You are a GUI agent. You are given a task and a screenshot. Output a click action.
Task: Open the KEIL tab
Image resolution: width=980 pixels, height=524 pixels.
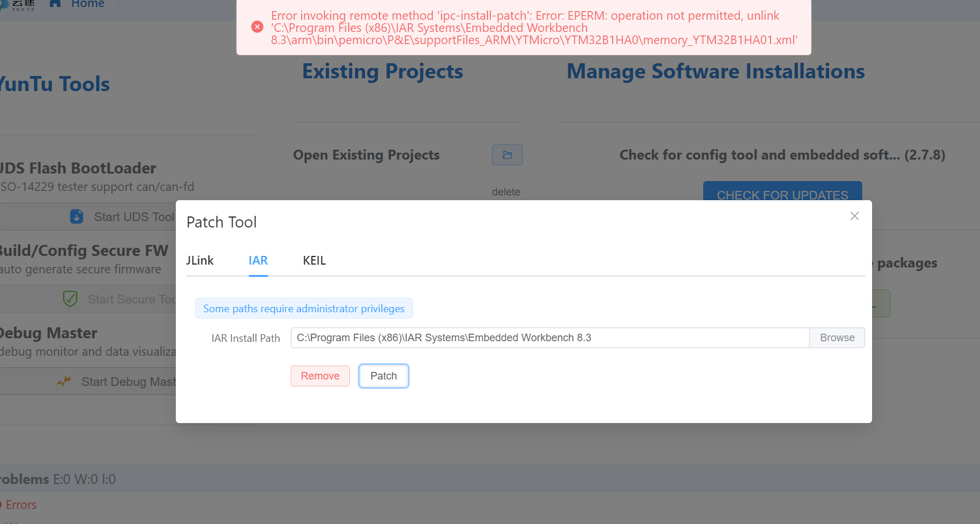pyautogui.click(x=314, y=261)
